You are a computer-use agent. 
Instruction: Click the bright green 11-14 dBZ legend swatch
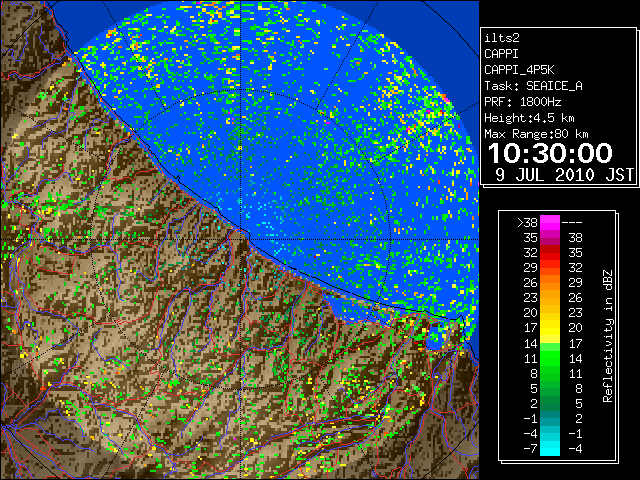pyautogui.click(x=550, y=358)
